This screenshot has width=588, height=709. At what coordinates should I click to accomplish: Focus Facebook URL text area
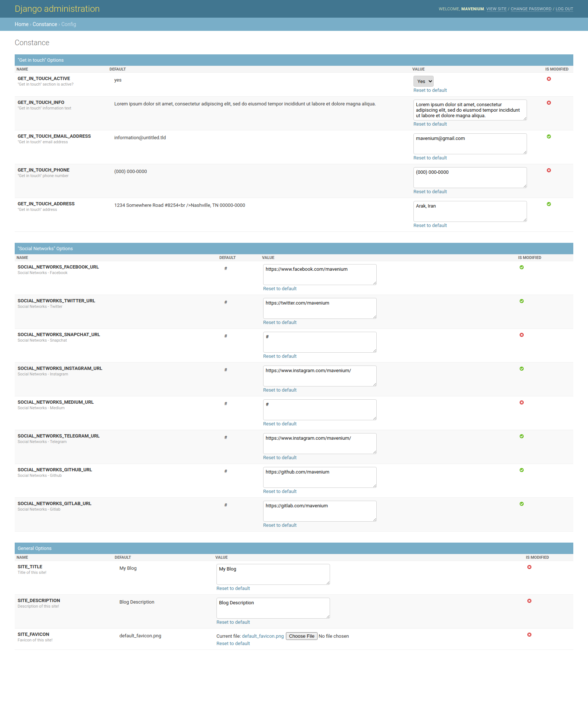320,274
